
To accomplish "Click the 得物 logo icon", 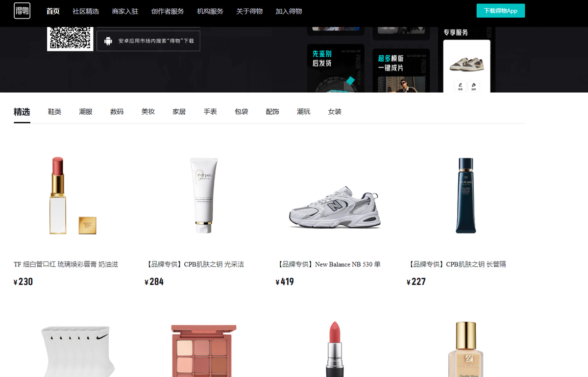I will pos(22,11).
